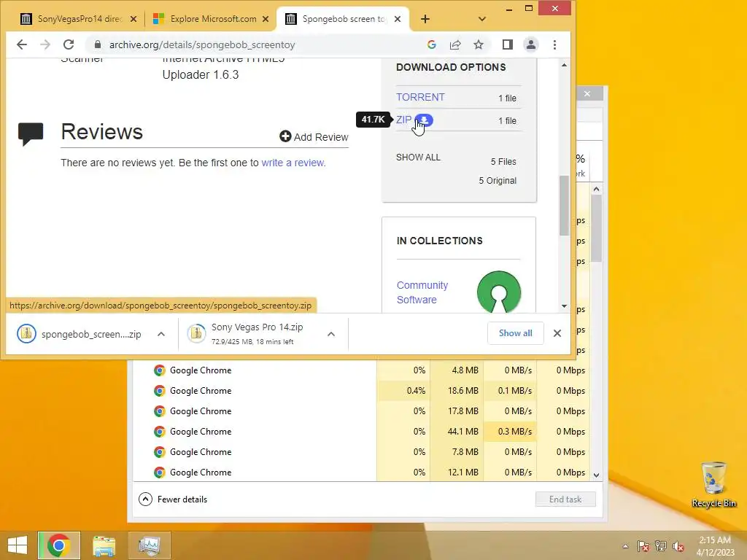Select Google Chrome row with 12.1 MB
The width and height of the screenshot is (747, 560).
(x=361, y=472)
